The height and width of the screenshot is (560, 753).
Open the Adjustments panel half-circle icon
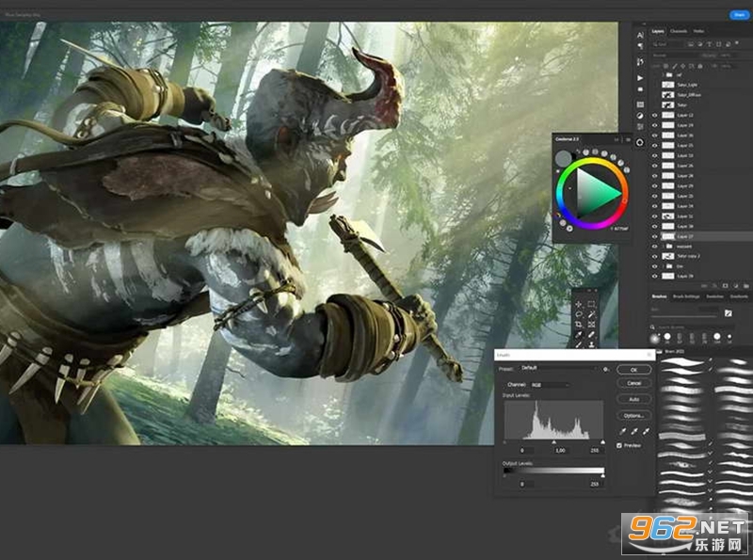640,116
